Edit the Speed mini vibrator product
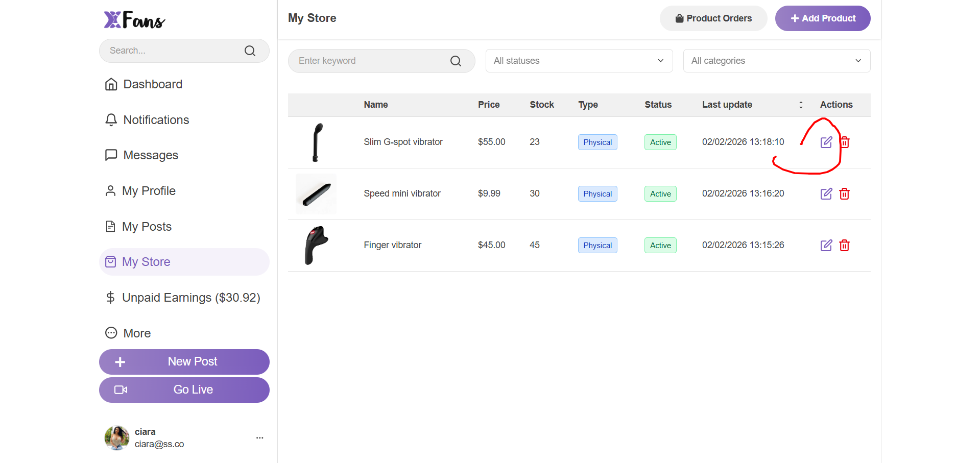This screenshot has height=463, width=980. pyautogui.click(x=826, y=194)
